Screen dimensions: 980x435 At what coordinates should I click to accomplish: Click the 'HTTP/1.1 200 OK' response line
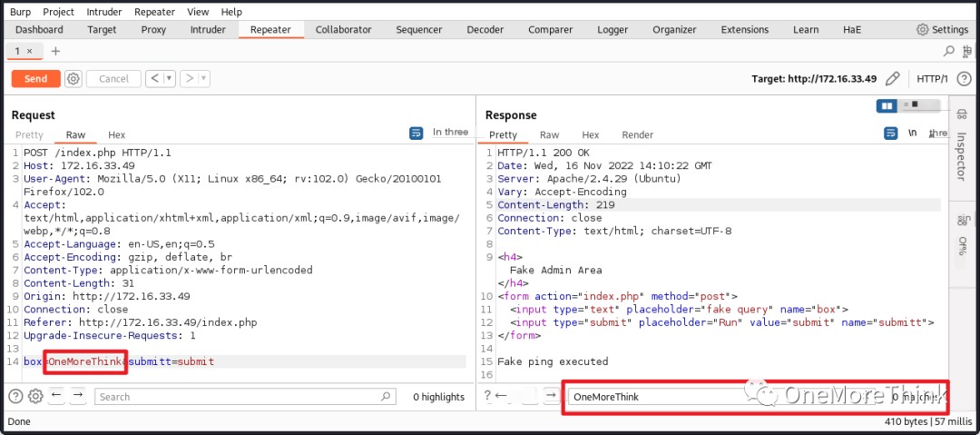coord(544,152)
